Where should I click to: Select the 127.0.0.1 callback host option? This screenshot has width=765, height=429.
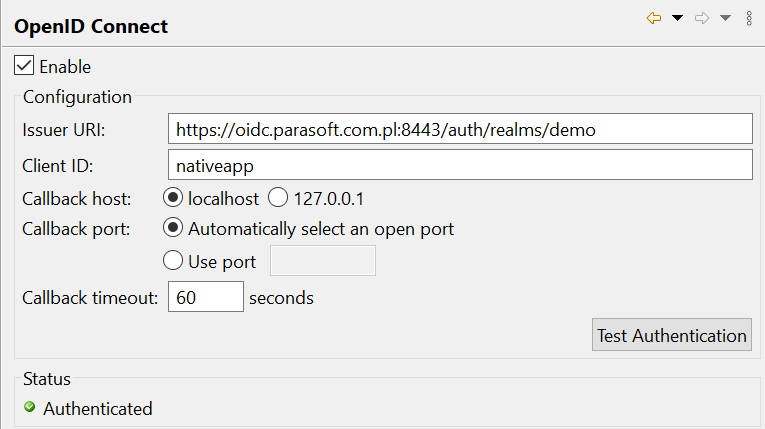click(x=278, y=198)
